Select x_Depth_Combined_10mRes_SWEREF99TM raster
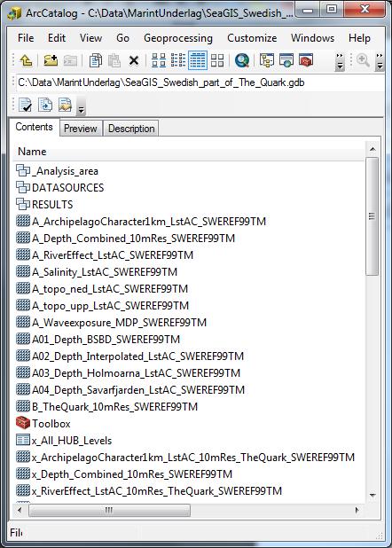 tap(124, 474)
